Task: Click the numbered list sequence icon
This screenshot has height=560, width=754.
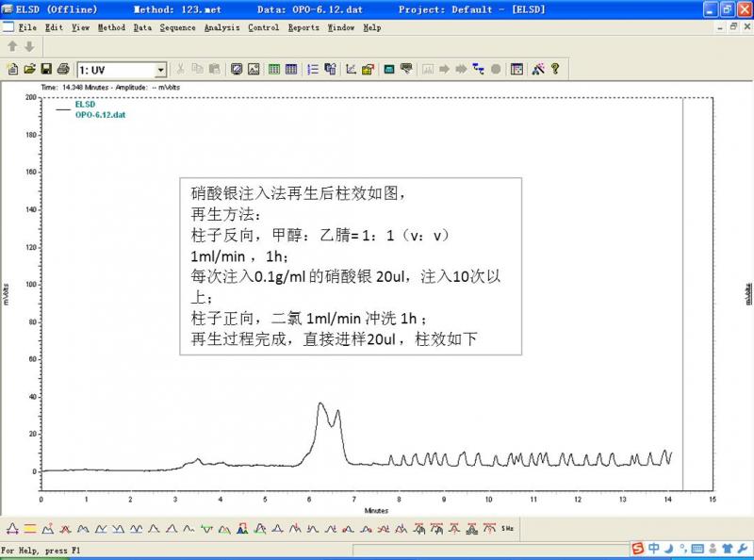Action: tap(313, 69)
